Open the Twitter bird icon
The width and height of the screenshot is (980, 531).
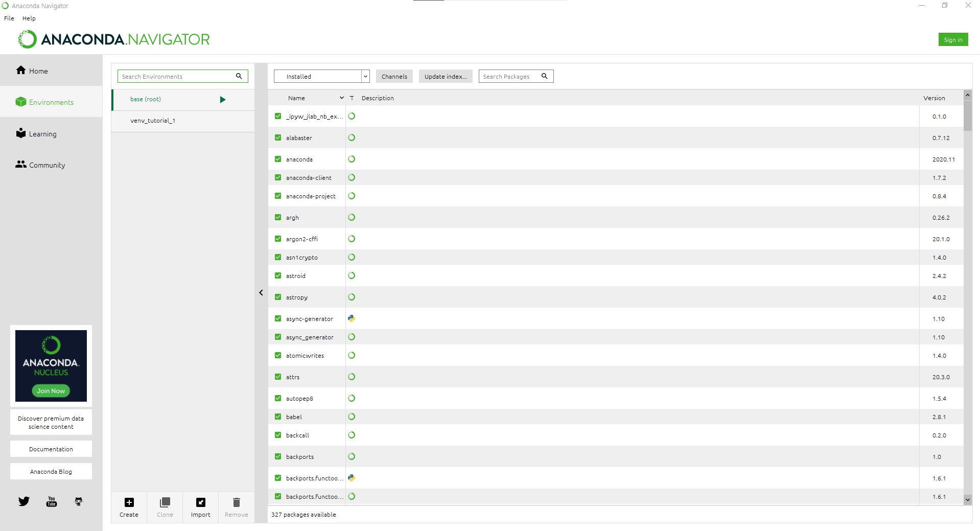click(x=24, y=501)
